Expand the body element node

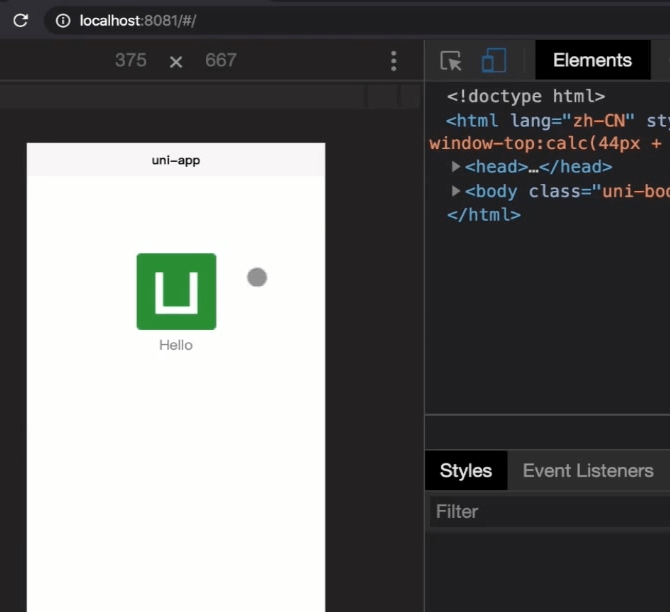click(455, 191)
